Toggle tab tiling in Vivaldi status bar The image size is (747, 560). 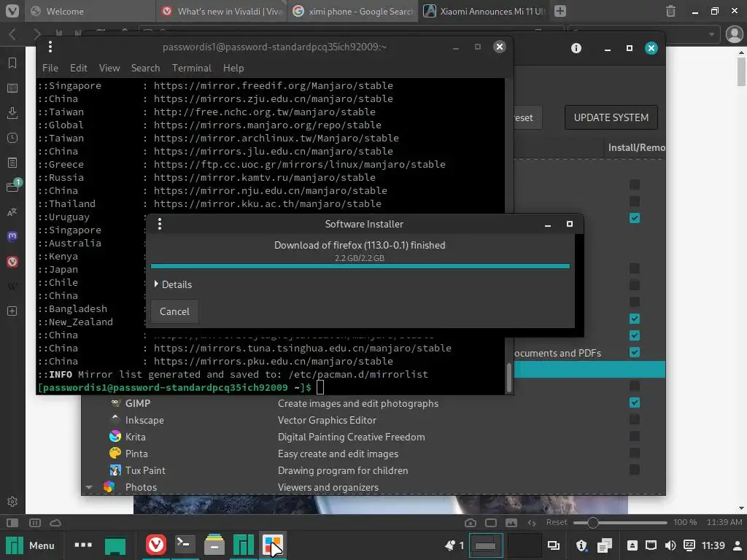(35, 522)
